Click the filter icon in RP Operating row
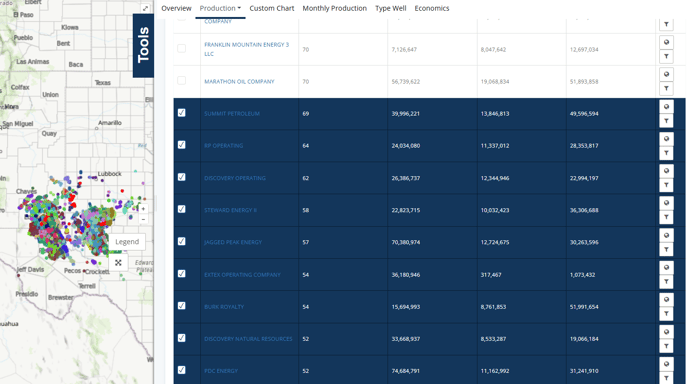 coord(666,153)
